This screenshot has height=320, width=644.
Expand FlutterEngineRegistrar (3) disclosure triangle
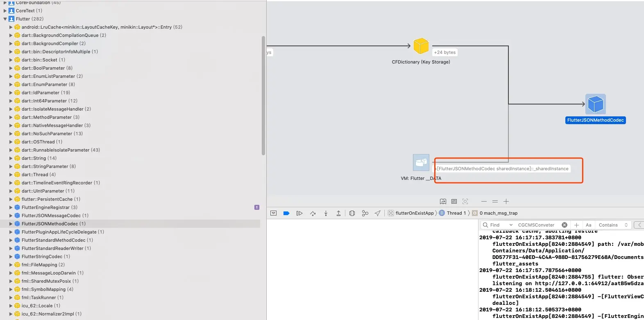click(x=11, y=207)
